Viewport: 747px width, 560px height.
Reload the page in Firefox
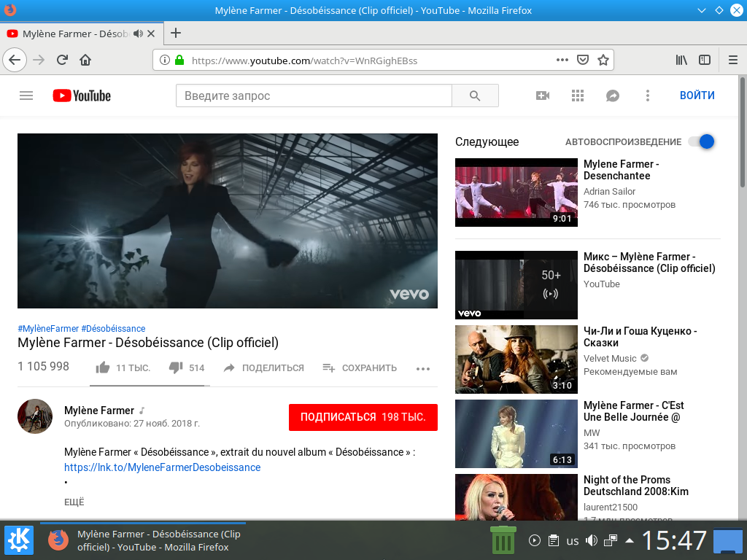[x=62, y=61]
